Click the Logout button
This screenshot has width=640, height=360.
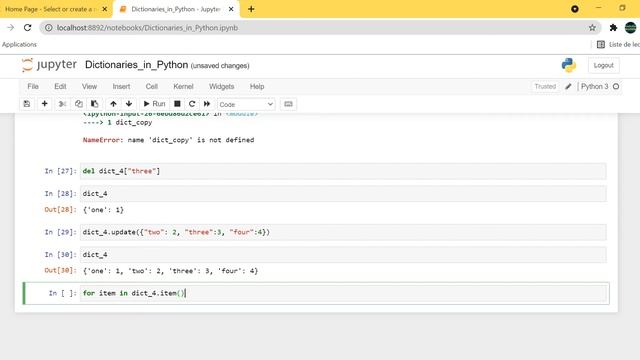click(x=604, y=65)
